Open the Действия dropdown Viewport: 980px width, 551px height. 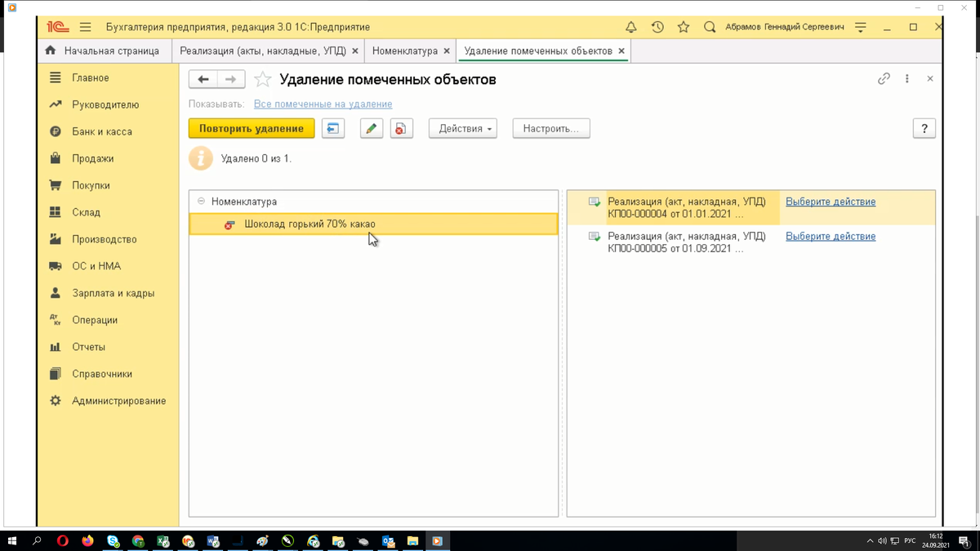click(x=463, y=129)
